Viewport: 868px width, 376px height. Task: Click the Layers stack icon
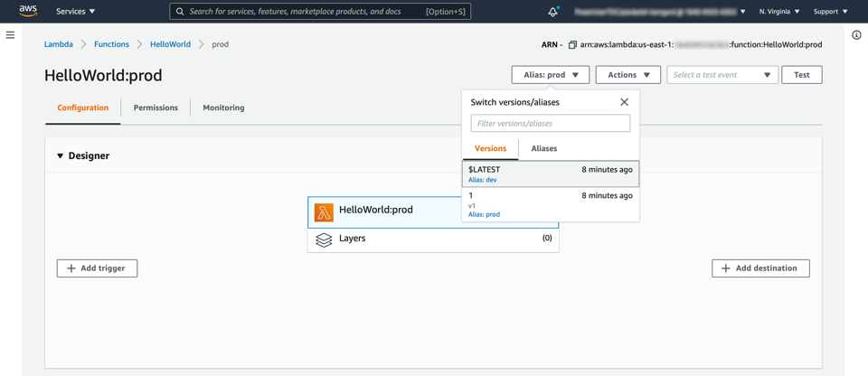324,240
